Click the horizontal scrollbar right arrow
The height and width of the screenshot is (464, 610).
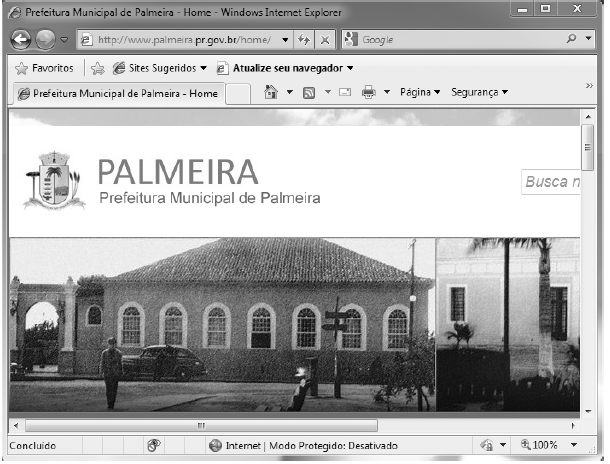(x=573, y=425)
